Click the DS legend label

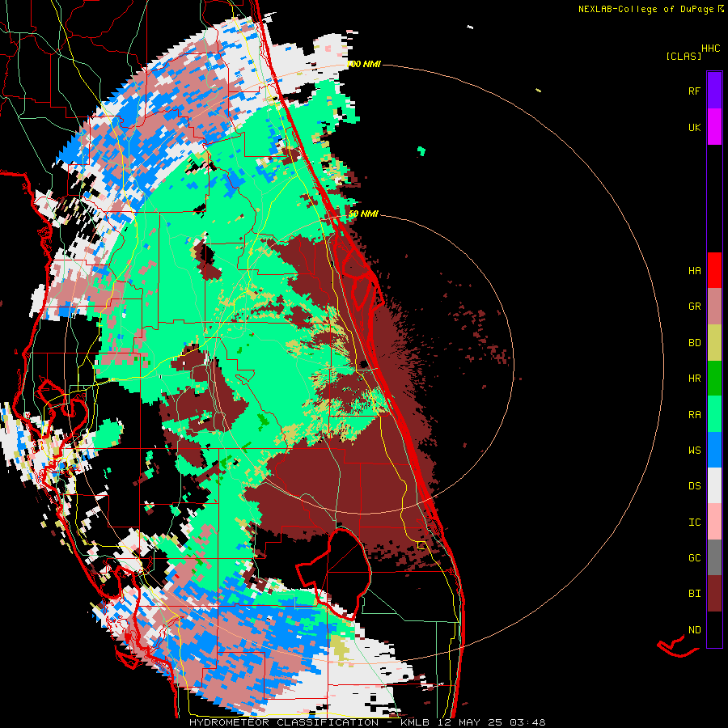pyautogui.click(x=694, y=486)
